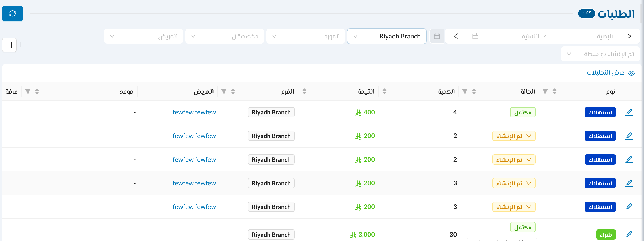Click the left arrow beside the end date
Image resolution: width=644 pixels, height=241 pixels.
pyautogui.click(x=456, y=36)
